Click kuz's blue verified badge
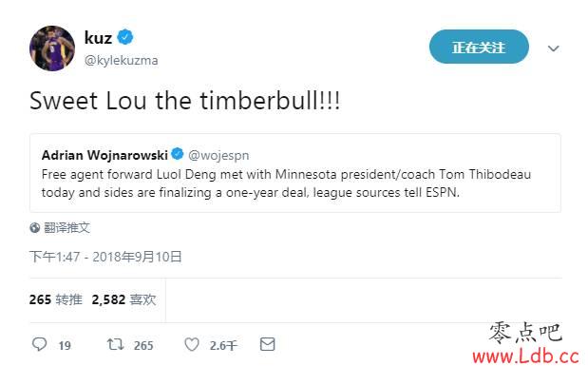This screenshot has height=366, width=588. click(125, 37)
